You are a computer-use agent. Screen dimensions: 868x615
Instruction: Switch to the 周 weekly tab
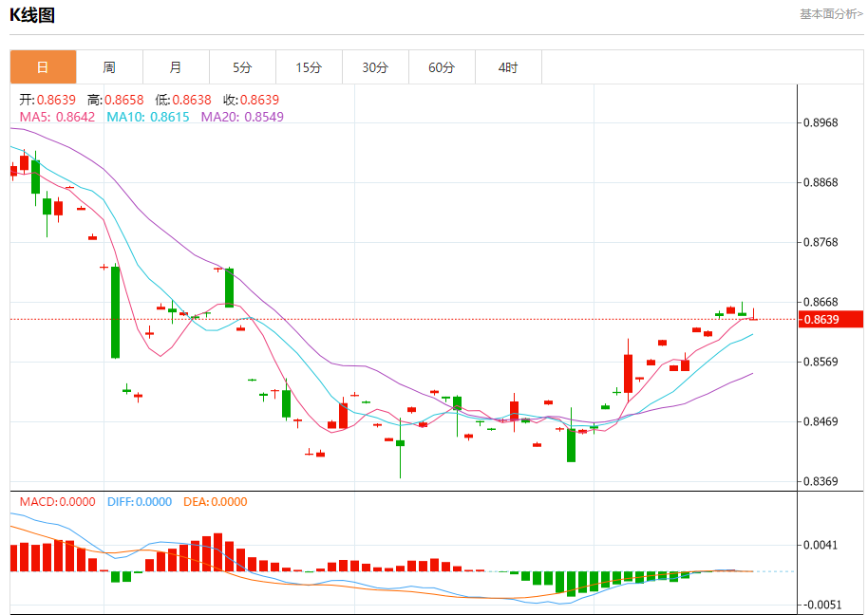click(109, 67)
